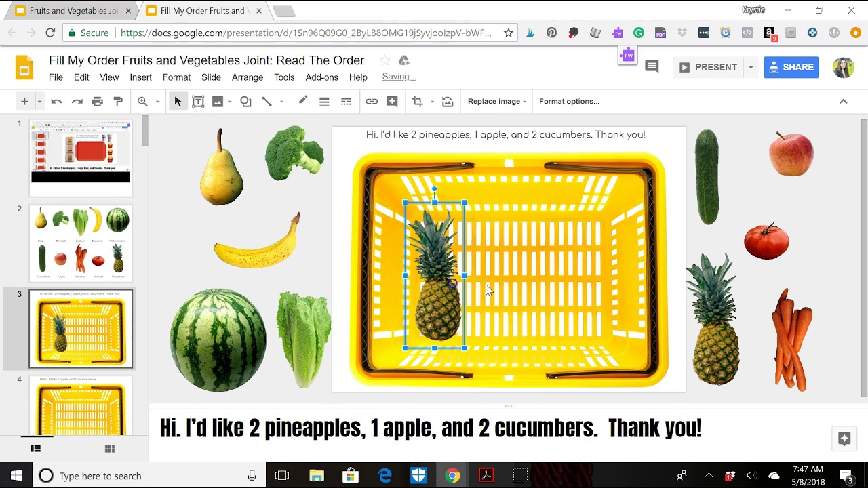Reload the page in Chrome
The image size is (868, 488).
[50, 33]
